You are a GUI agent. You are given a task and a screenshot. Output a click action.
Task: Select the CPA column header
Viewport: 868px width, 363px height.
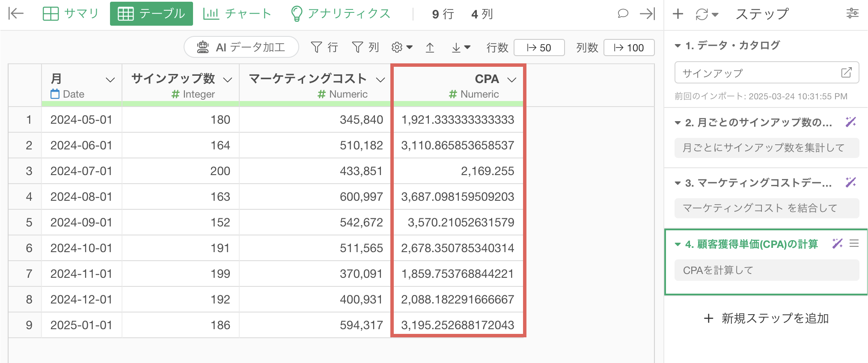(x=458, y=85)
